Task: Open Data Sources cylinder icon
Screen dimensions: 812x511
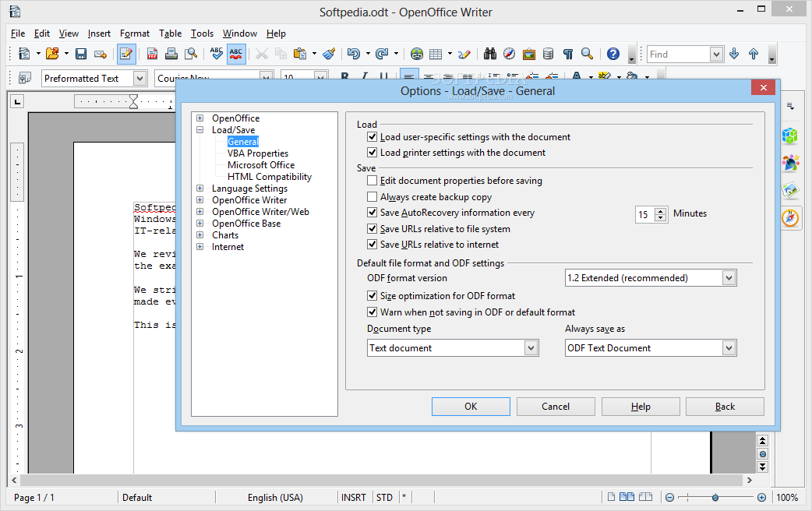Action: click(x=548, y=54)
